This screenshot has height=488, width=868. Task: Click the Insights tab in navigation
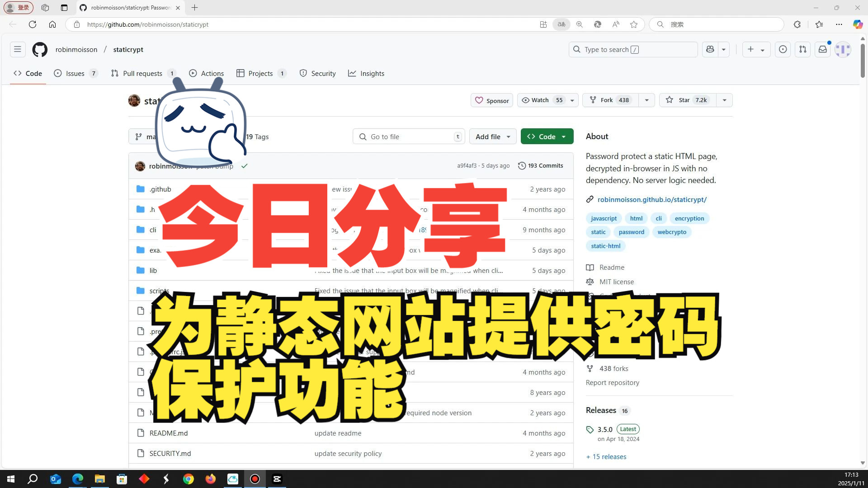(373, 73)
